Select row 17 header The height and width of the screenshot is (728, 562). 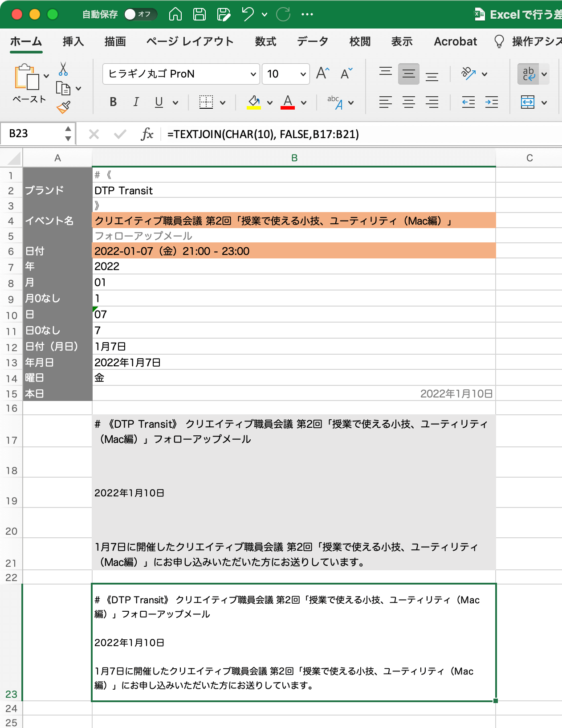(x=11, y=431)
